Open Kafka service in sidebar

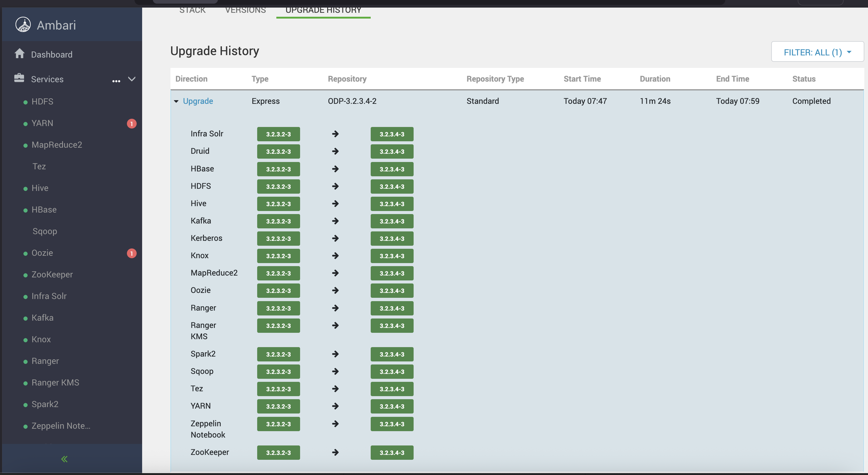coord(43,318)
